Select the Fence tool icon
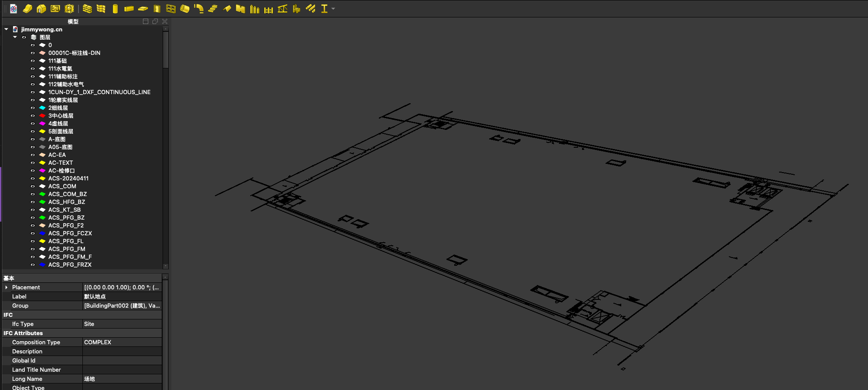868x390 pixels. 269,9
